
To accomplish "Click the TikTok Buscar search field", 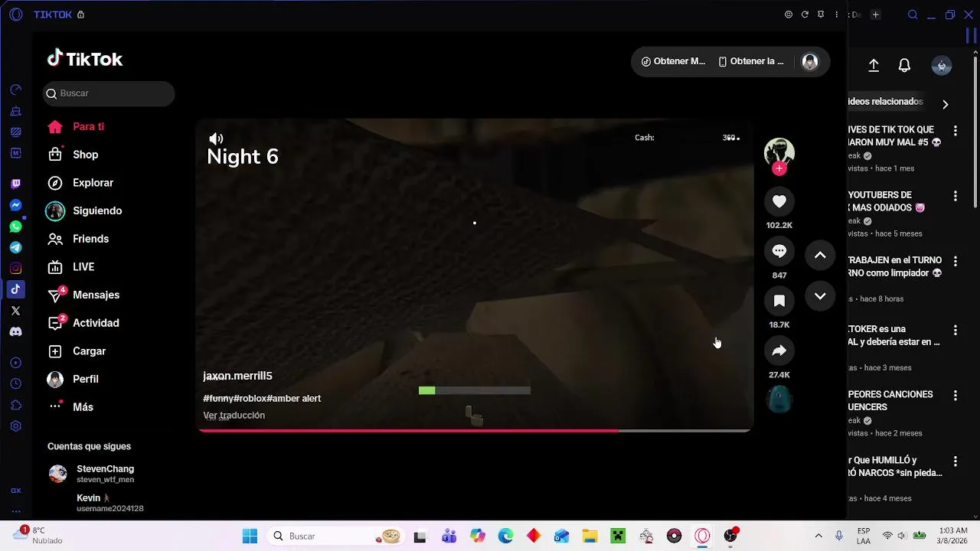I will pos(109,93).
